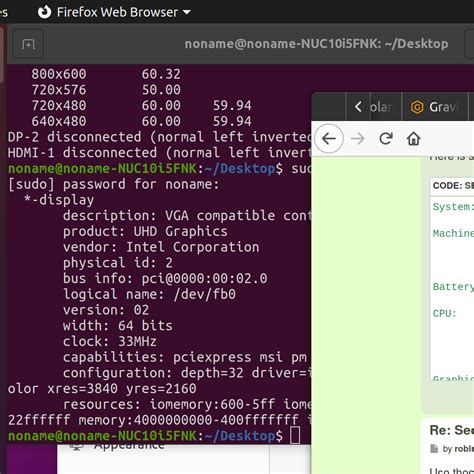Image resolution: width=474 pixels, height=474 pixels.
Task: Select the 'clock: 33MHz' line
Action: 110,341
